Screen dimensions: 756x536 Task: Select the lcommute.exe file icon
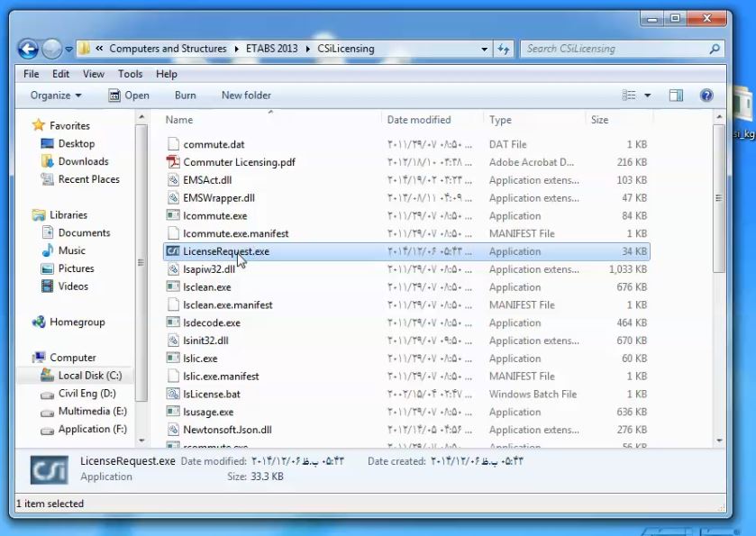click(173, 215)
